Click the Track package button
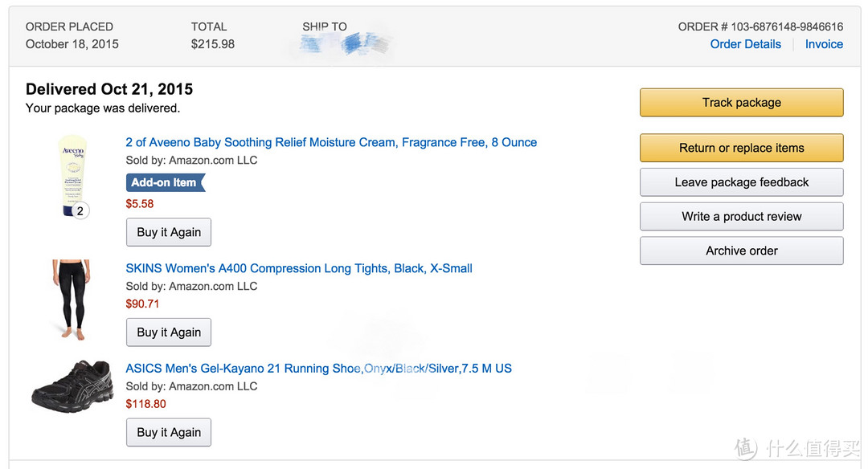The width and height of the screenshot is (868, 469). pyautogui.click(x=742, y=102)
